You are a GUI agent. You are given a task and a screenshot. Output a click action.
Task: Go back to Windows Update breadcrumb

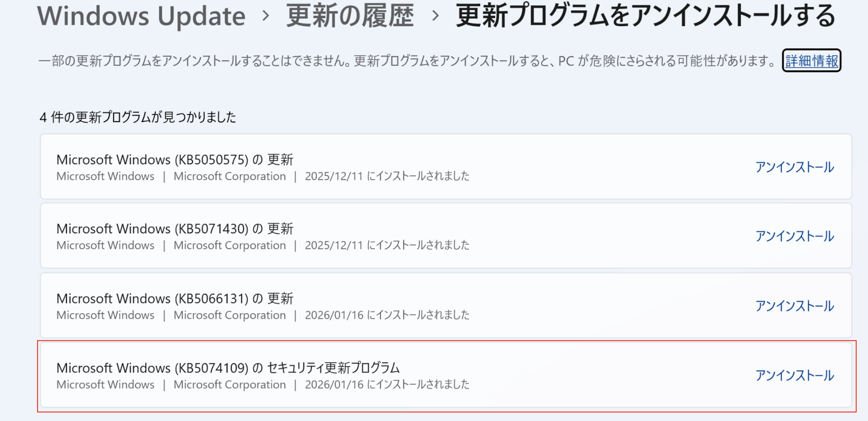tap(141, 16)
